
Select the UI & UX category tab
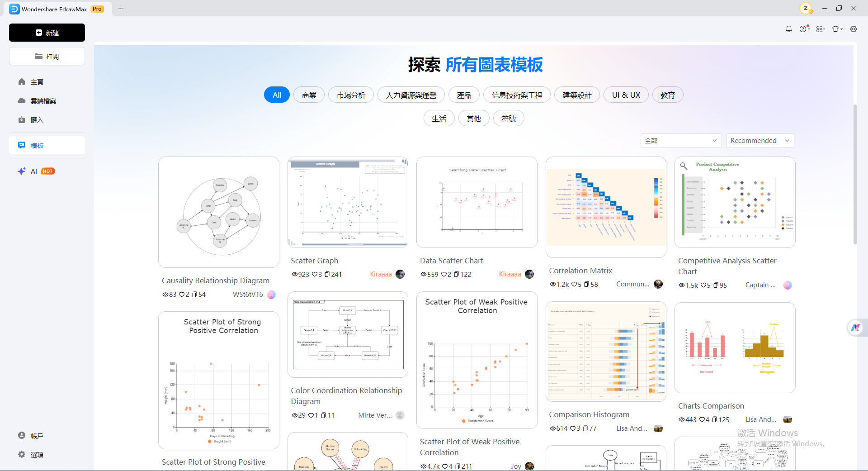click(626, 95)
